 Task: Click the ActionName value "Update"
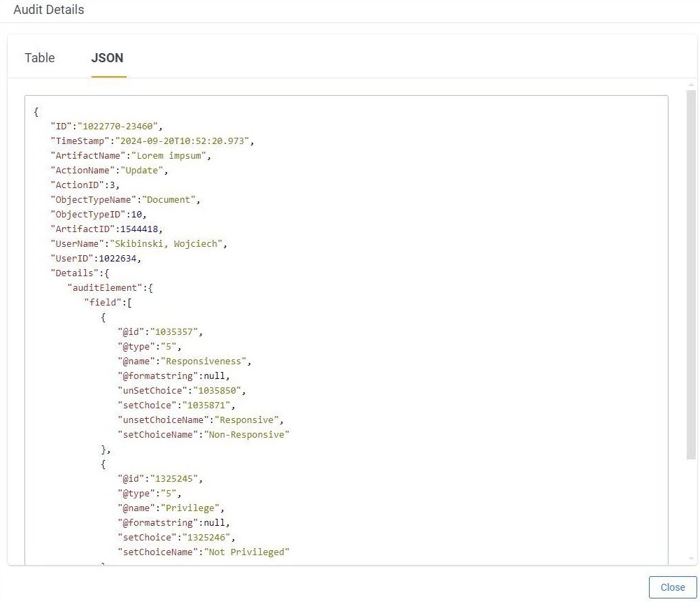[x=142, y=171]
